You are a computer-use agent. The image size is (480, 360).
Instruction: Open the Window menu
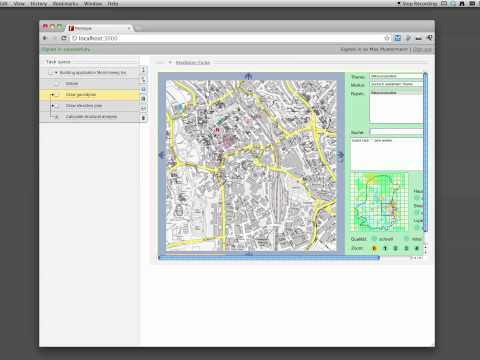click(x=93, y=4)
